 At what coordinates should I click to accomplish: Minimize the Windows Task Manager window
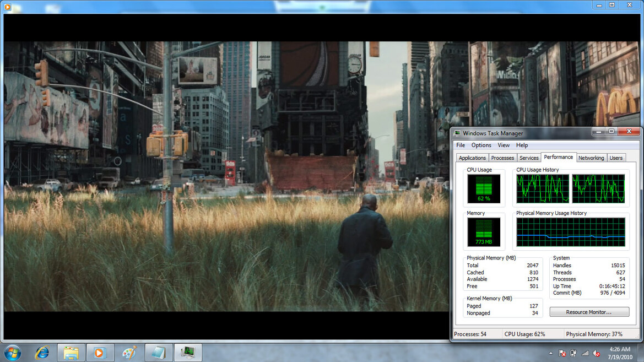(x=598, y=132)
